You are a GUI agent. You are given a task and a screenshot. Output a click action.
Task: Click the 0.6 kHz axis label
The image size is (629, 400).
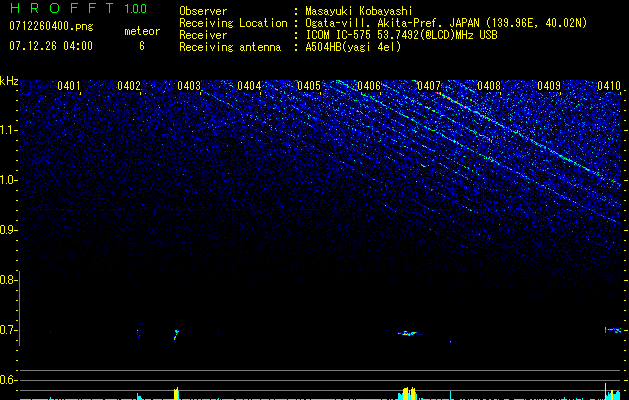(x=8, y=380)
